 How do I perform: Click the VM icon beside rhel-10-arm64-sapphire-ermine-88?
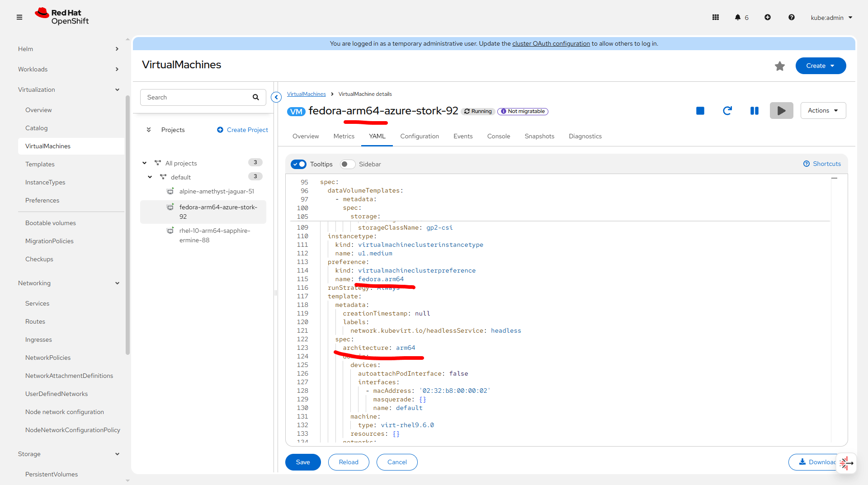click(x=170, y=231)
